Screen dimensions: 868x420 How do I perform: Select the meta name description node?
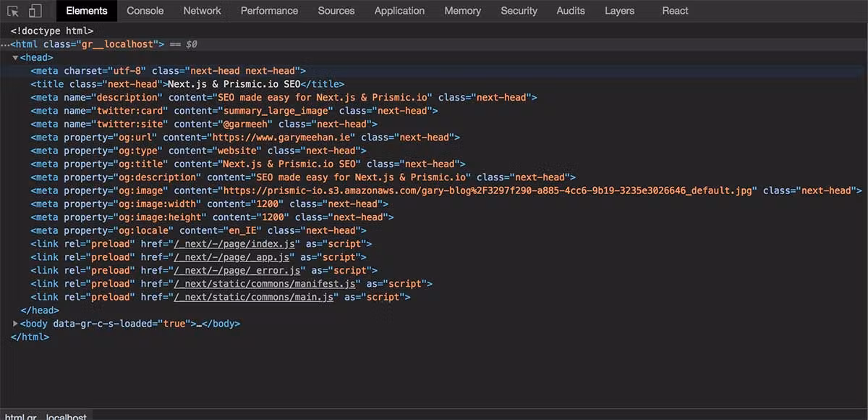pos(284,97)
